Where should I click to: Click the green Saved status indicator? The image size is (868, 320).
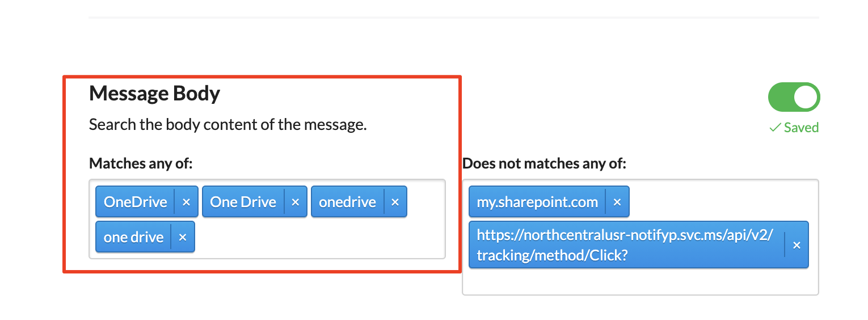[794, 128]
